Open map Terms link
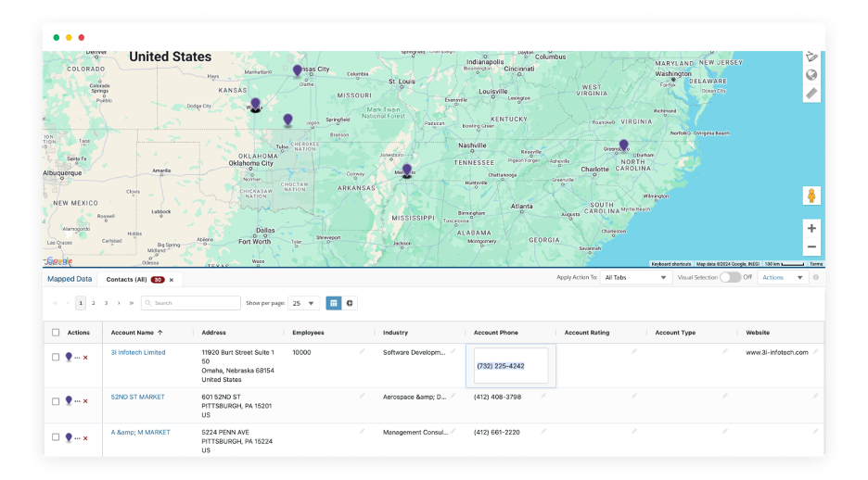 point(816,264)
